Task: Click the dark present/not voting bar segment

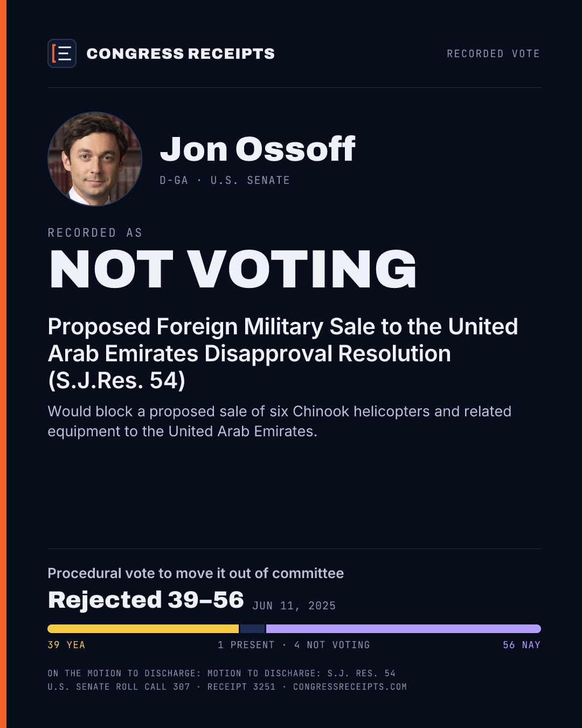Action: 252,629
